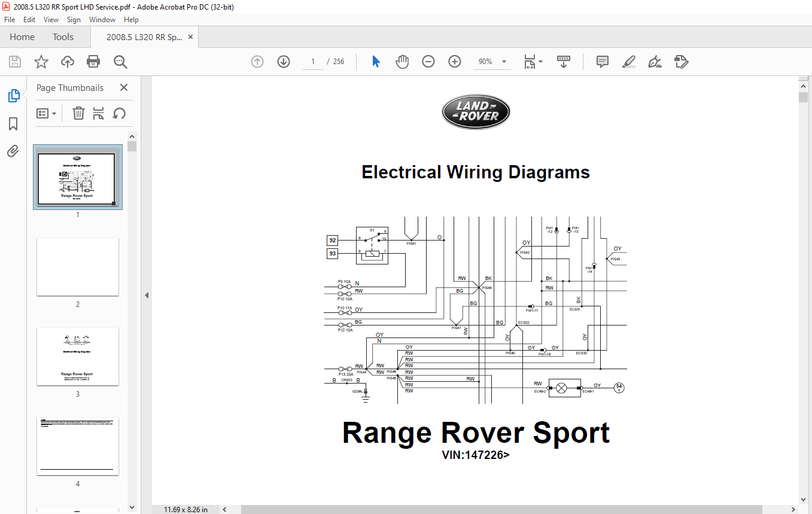Print the file using printer icon
This screenshot has width=812, height=514.
coord(93,62)
